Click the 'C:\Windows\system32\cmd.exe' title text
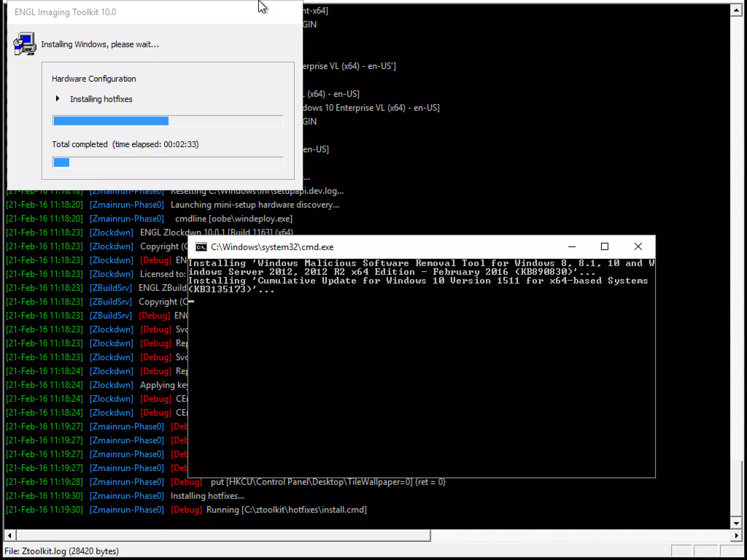 [272, 247]
